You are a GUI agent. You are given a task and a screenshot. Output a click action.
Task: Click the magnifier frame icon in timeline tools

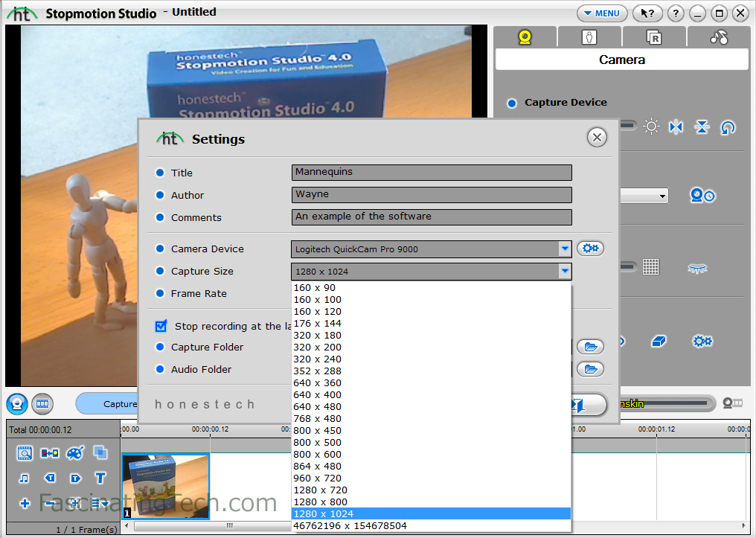click(x=25, y=453)
